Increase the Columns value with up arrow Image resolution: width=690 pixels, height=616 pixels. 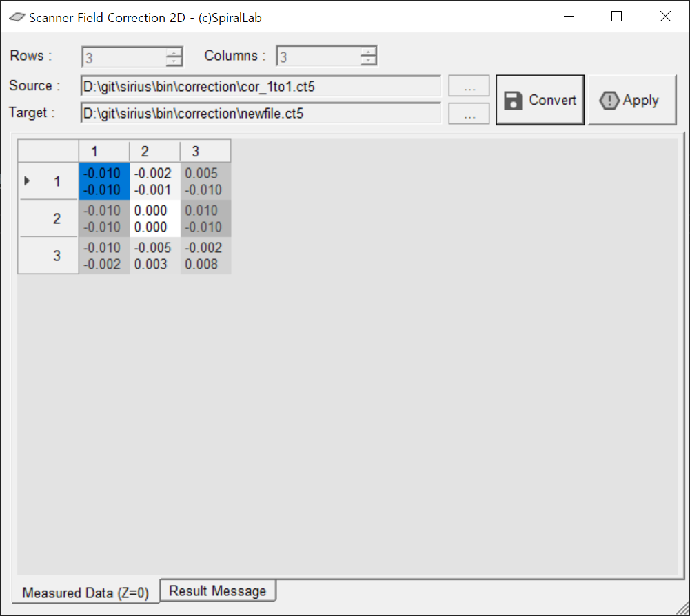[368, 51]
